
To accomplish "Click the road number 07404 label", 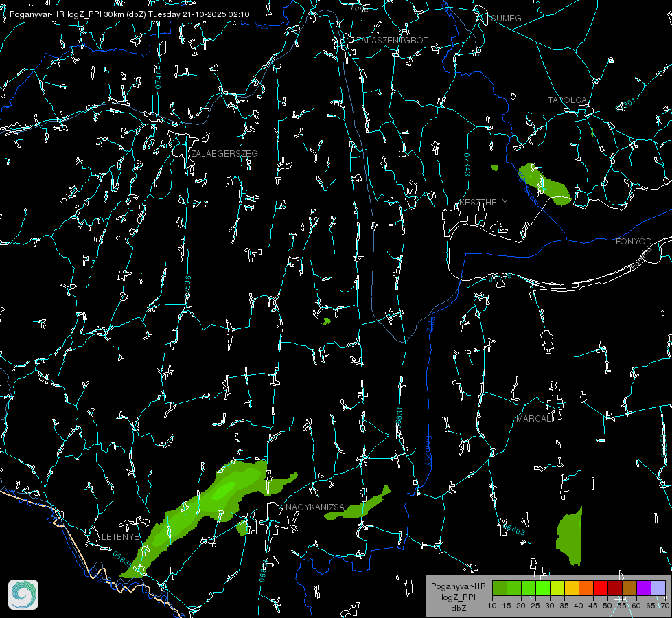I will coord(158,78).
